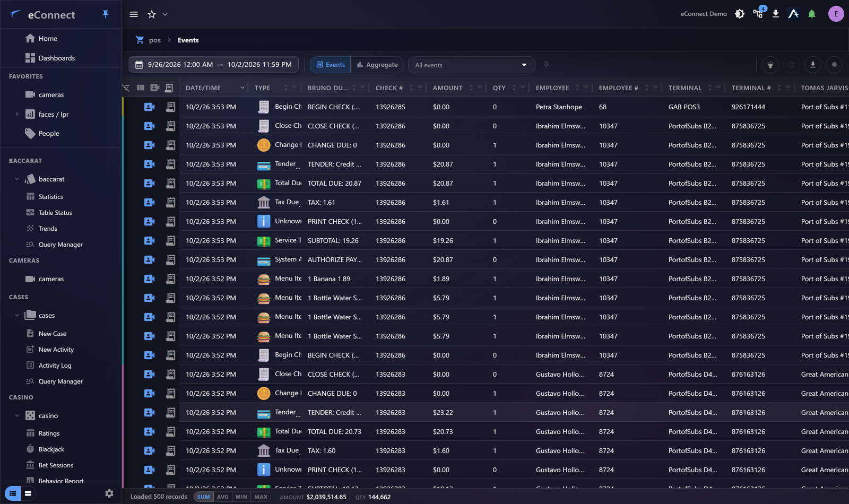Open receipt for TAX: 1.61 row

[x=170, y=202]
